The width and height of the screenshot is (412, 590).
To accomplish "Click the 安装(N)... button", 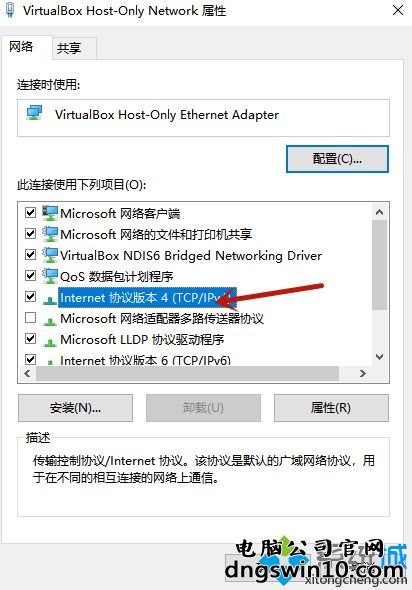I will pyautogui.click(x=75, y=408).
